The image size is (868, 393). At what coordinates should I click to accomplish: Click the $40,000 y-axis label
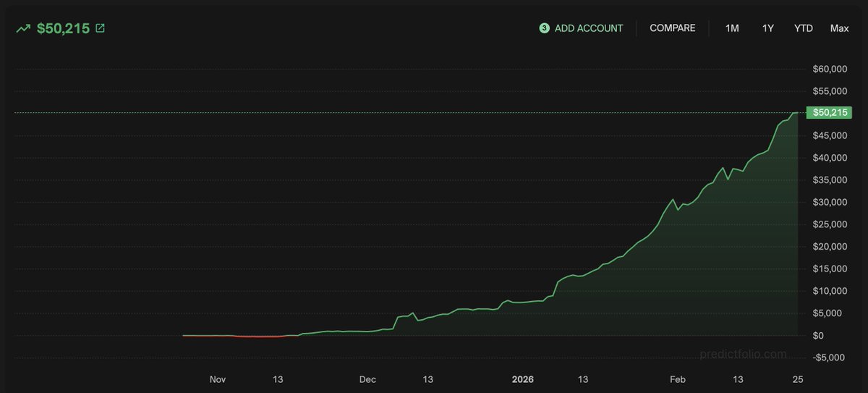[830, 158]
